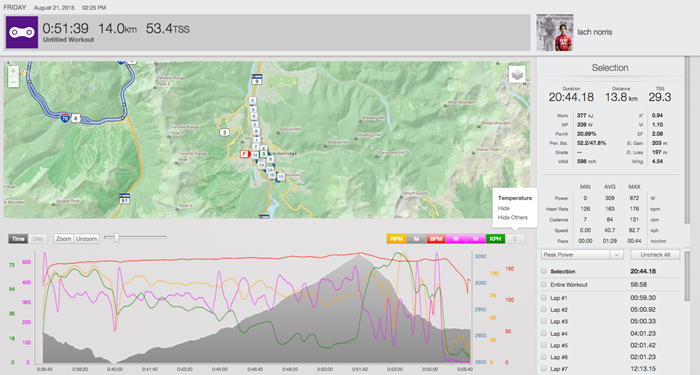
Task: Click the purple bike workout type icon
Action: click(x=22, y=32)
